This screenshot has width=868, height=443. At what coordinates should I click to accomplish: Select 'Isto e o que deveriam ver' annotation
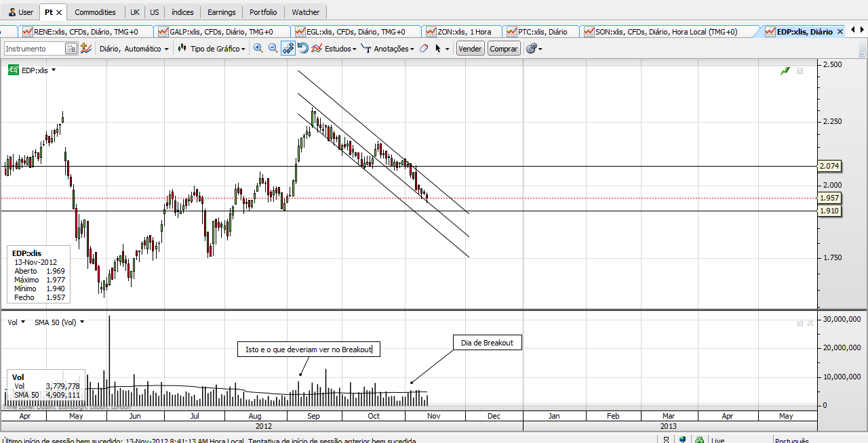(309, 350)
